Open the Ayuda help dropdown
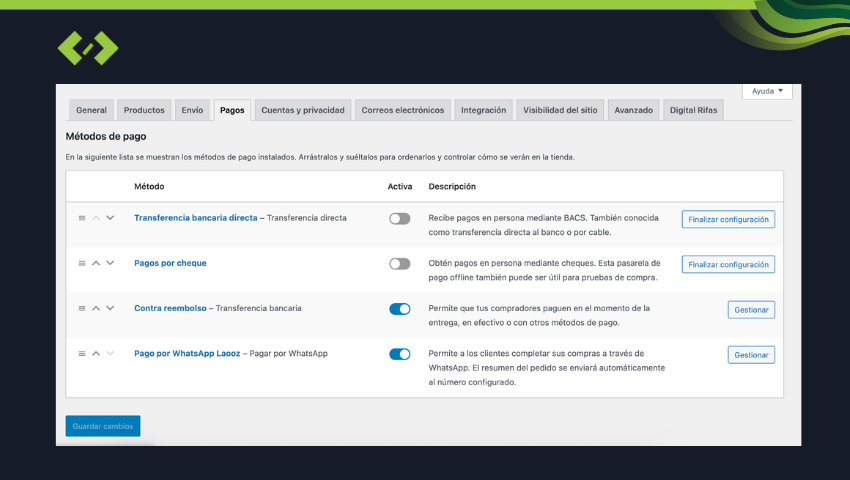Viewport: 850px width, 480px height. click(767, 91)
